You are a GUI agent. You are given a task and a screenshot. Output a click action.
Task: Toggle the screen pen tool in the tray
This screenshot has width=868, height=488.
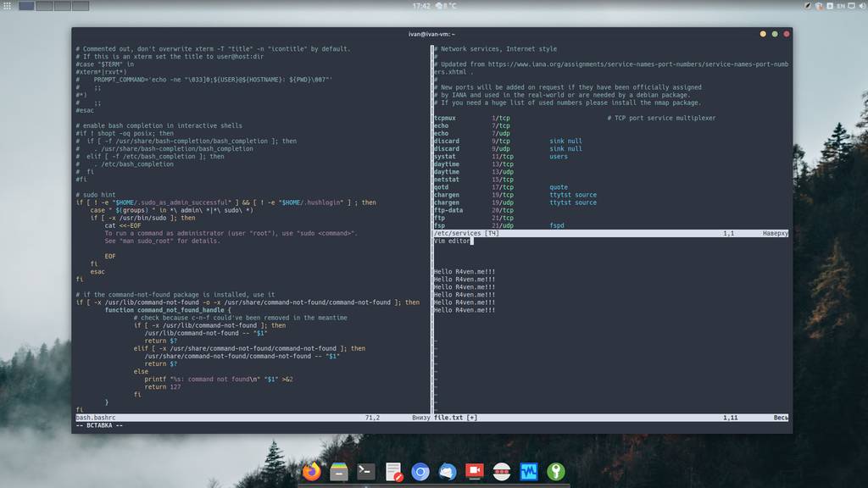807,6
